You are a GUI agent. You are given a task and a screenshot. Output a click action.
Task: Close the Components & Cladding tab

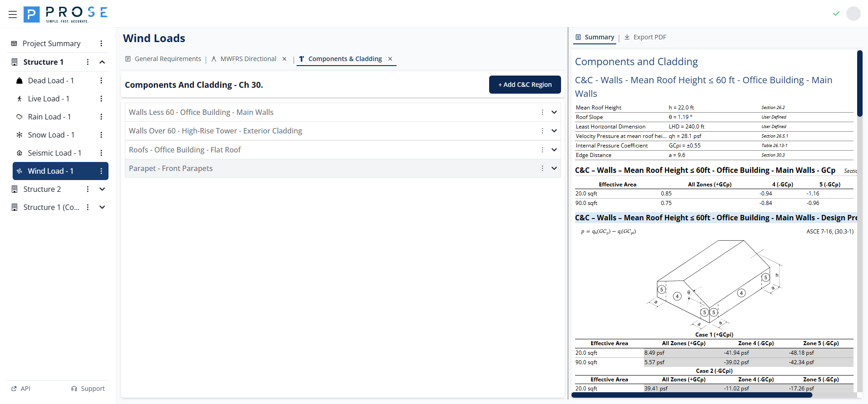390,59
